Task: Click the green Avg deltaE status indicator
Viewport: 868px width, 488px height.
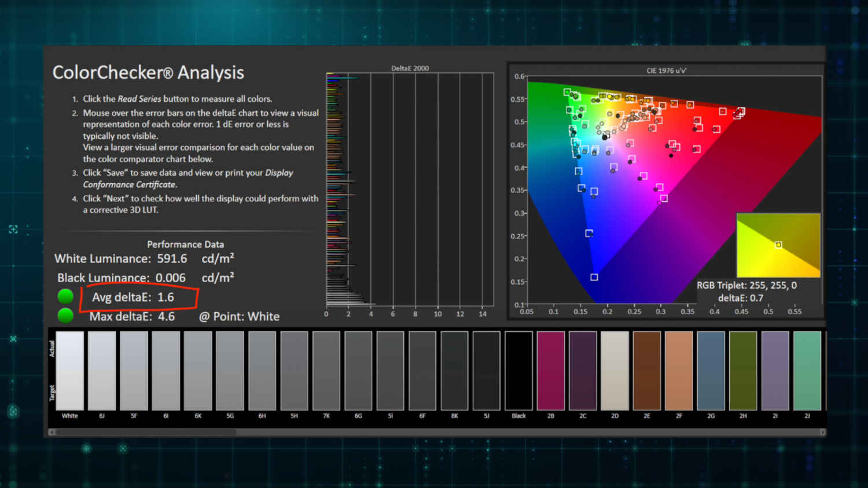Action: click(65, 297)
